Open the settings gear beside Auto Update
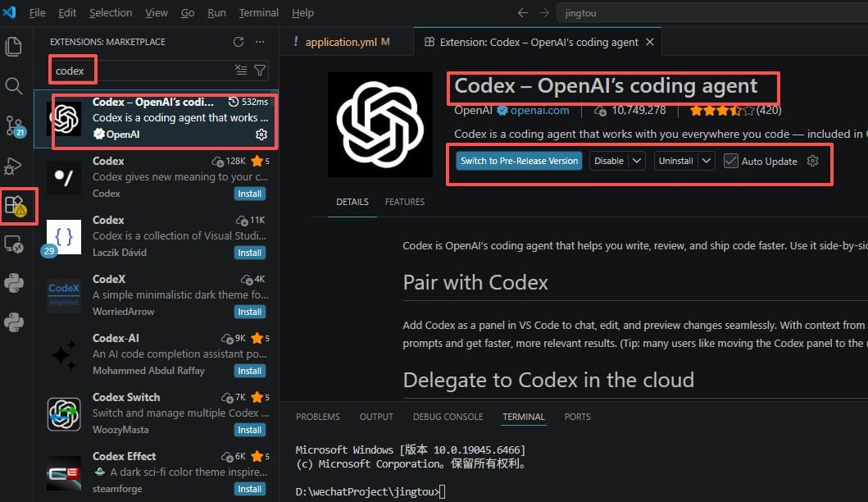The image size is (868, 502). click(812, 161)
